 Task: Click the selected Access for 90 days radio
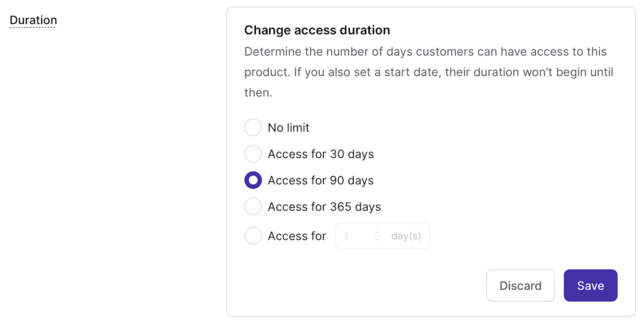tap(253, 180)
